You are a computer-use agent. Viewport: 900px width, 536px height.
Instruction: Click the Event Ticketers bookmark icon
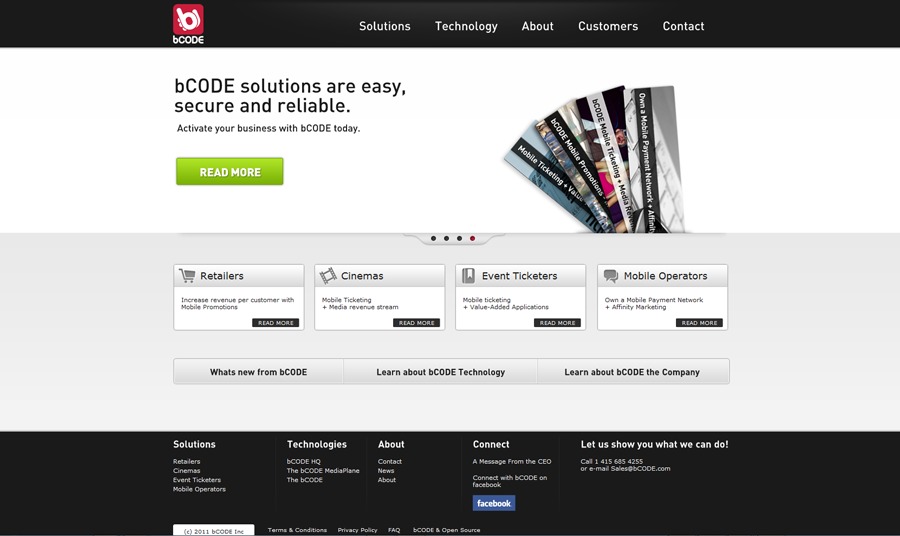pos(468,275)
